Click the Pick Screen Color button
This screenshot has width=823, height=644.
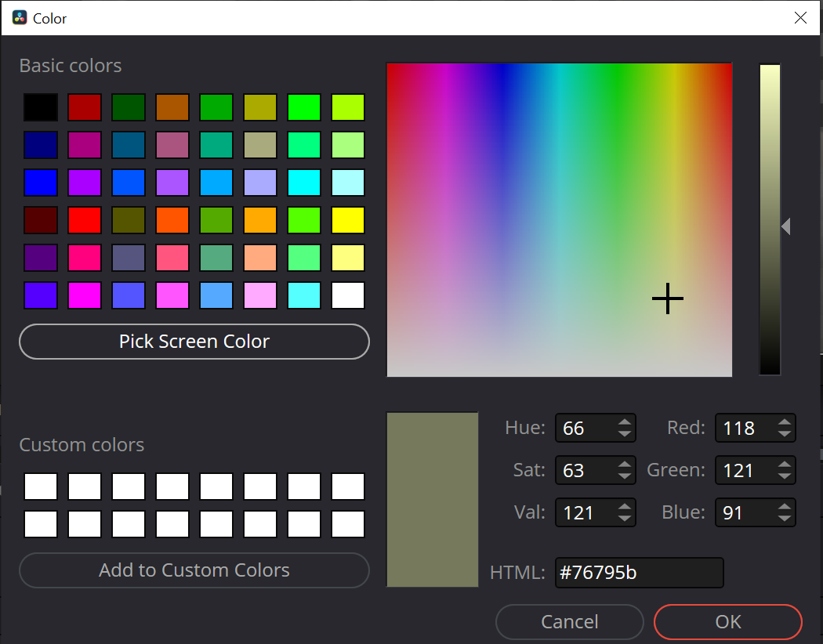click(194, 342)
